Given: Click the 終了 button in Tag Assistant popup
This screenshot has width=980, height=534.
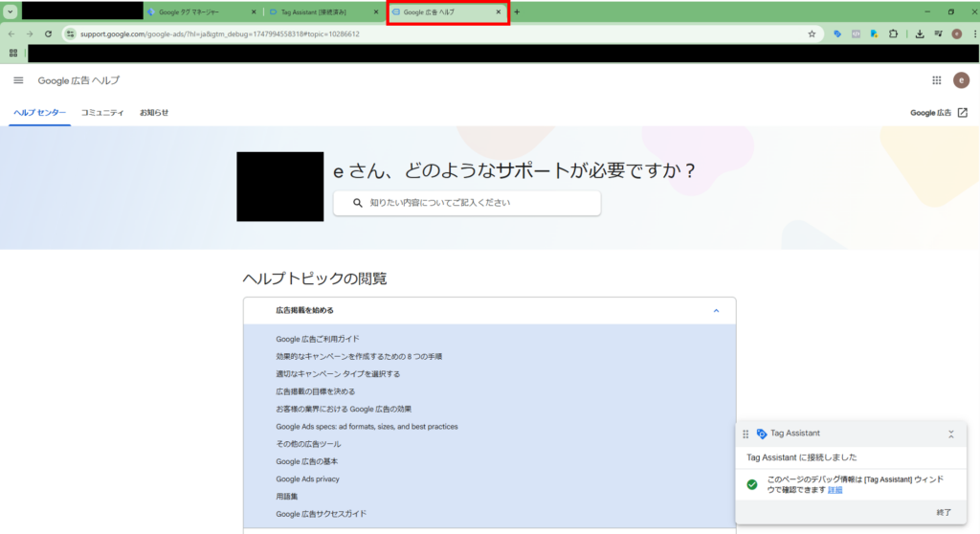Looking at the screenshot, I should [944, 512].
